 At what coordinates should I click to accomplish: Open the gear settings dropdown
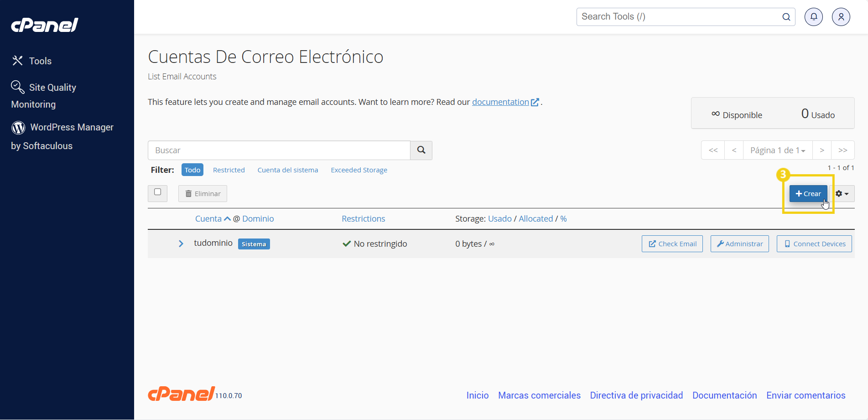tap(842, 194)
